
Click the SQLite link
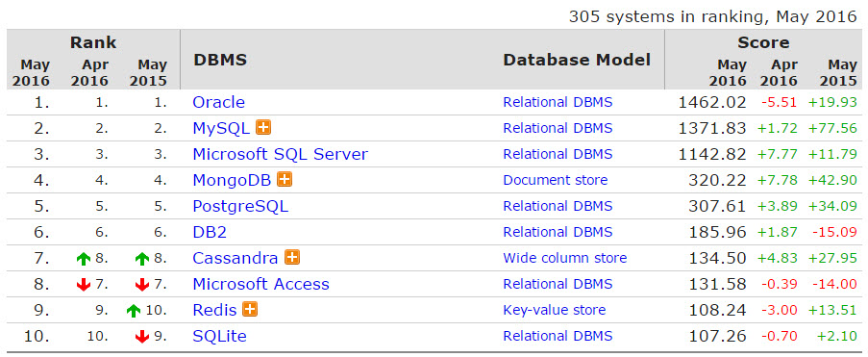pyautogui.click(x=220, y=336)
